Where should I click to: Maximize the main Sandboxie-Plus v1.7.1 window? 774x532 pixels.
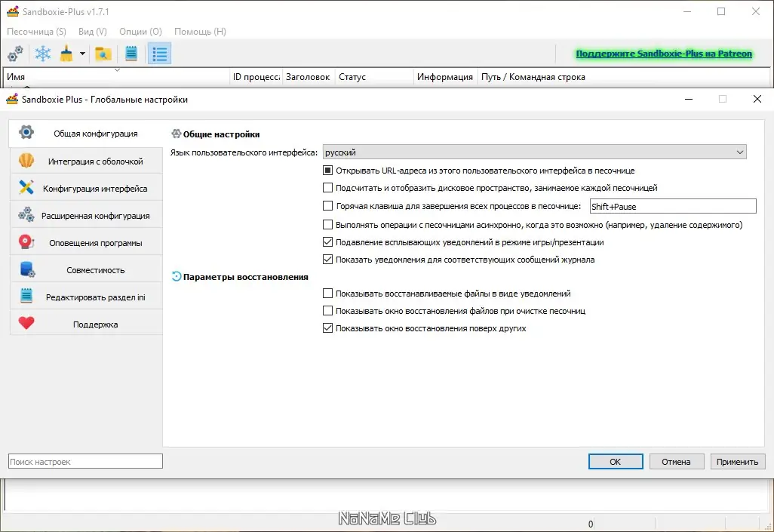click(721, 11)
